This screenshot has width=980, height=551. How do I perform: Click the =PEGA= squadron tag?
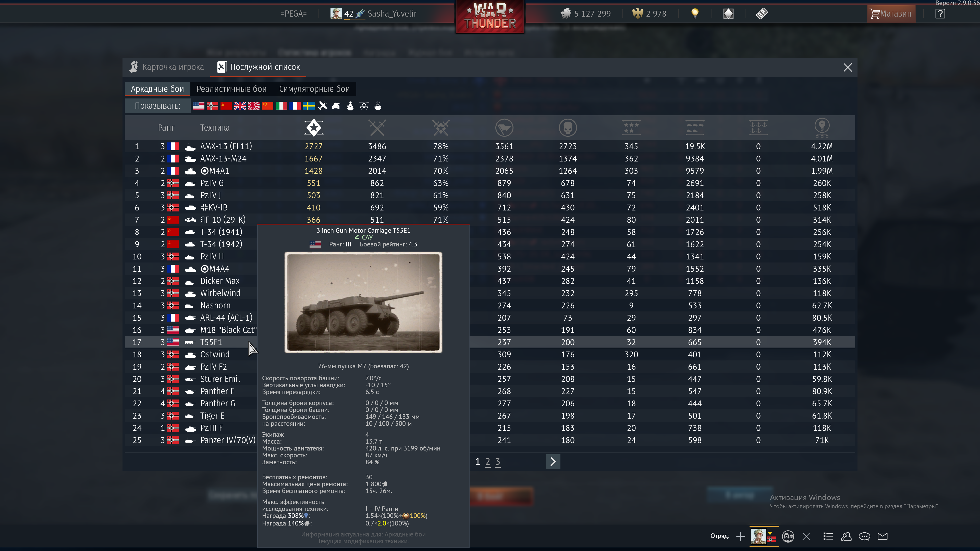293,14
